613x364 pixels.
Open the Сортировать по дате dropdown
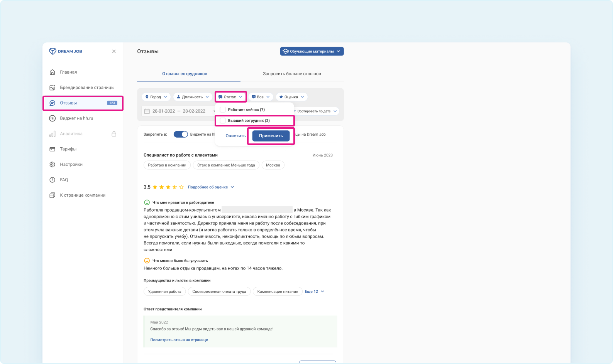click(317, 111)
